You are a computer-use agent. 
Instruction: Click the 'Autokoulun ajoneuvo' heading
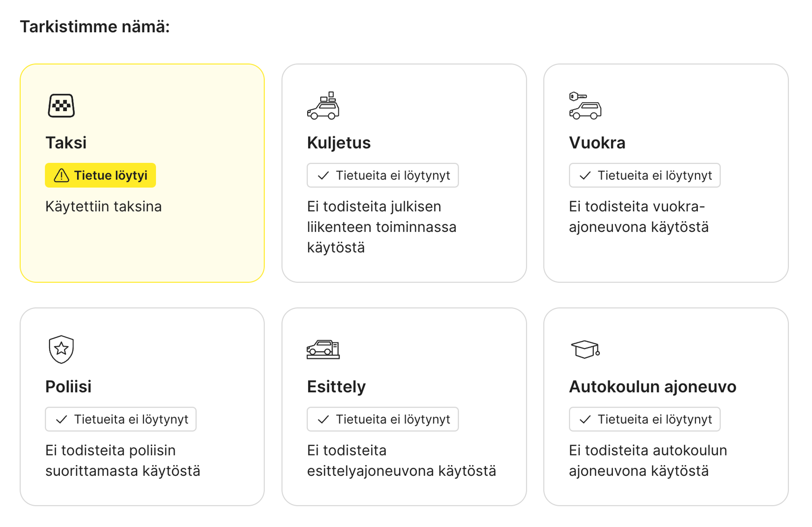653,386
